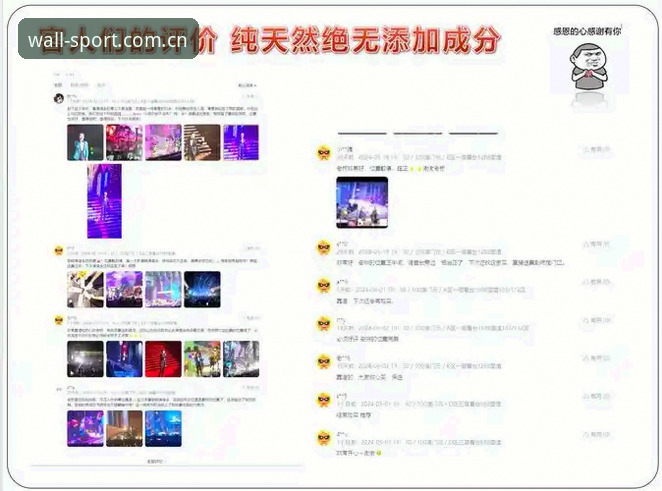The width and height of the screenshot is (662, 491).
Task: Open dark blue laser show thumbnail
Action: coord(202,289)
